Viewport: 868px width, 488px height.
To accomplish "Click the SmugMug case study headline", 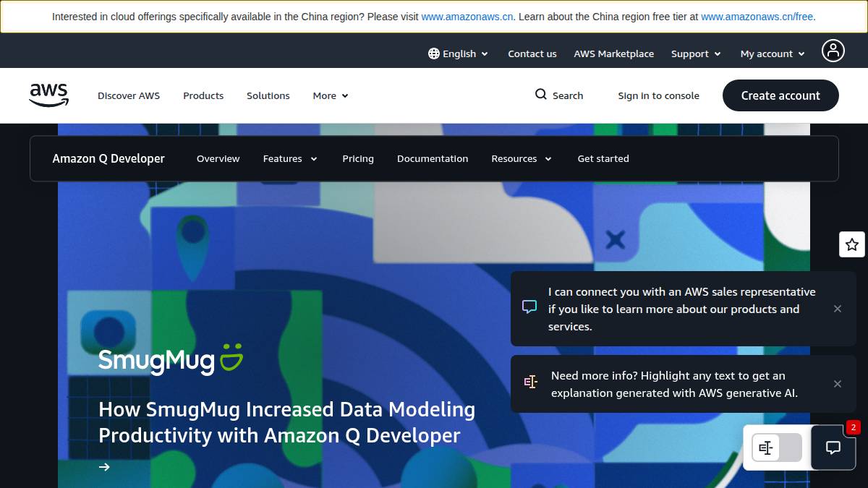I will (286, 422).
